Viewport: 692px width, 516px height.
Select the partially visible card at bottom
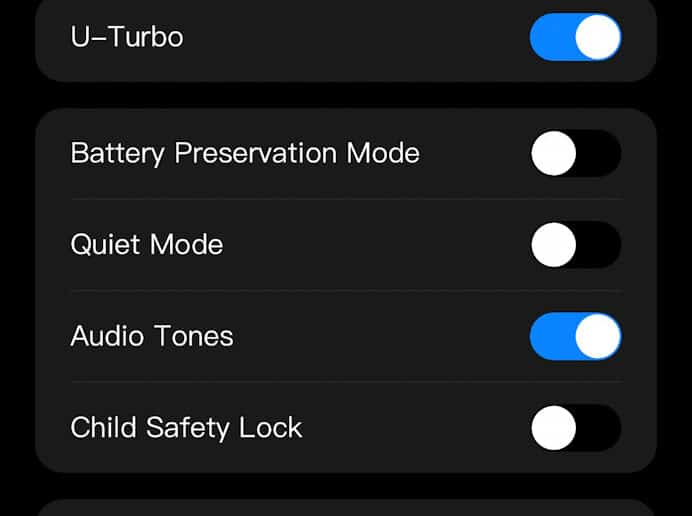(346, 508)
